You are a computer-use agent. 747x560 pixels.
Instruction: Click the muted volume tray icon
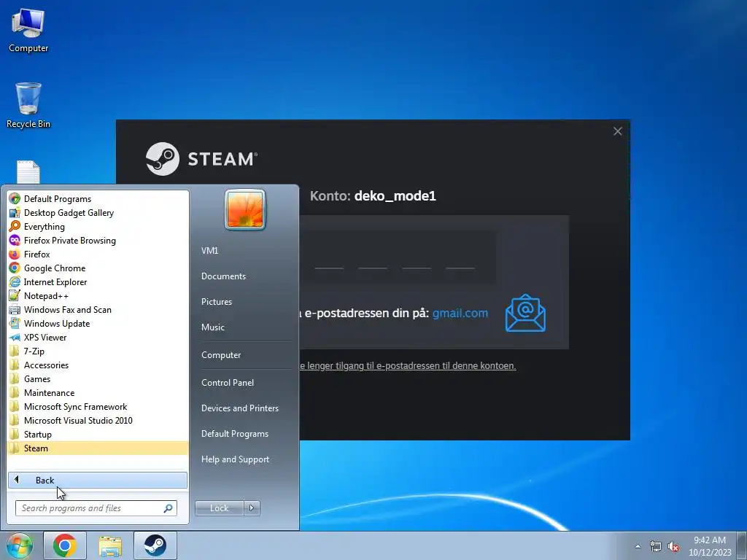[x=673, y=547]
